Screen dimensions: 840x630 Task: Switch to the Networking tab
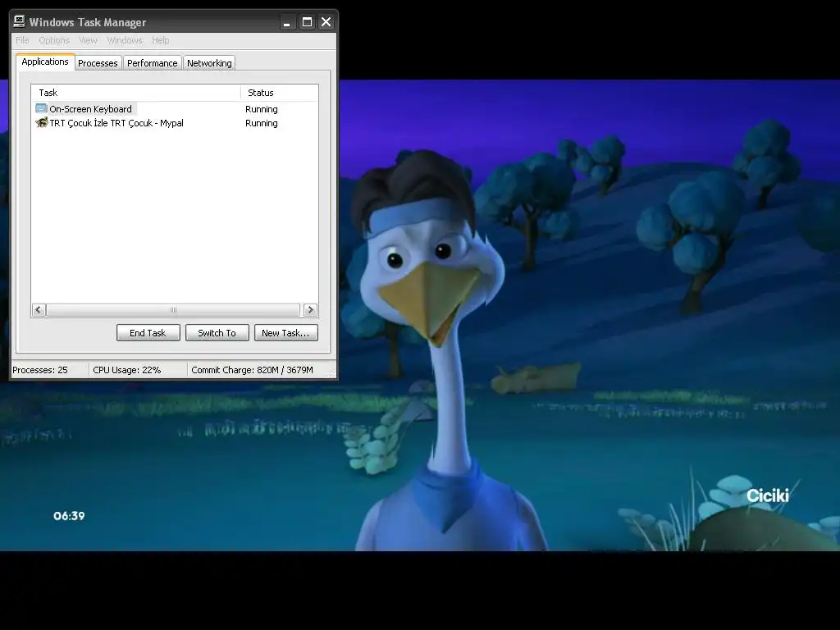pyautogui.click(x=209, y=63)
